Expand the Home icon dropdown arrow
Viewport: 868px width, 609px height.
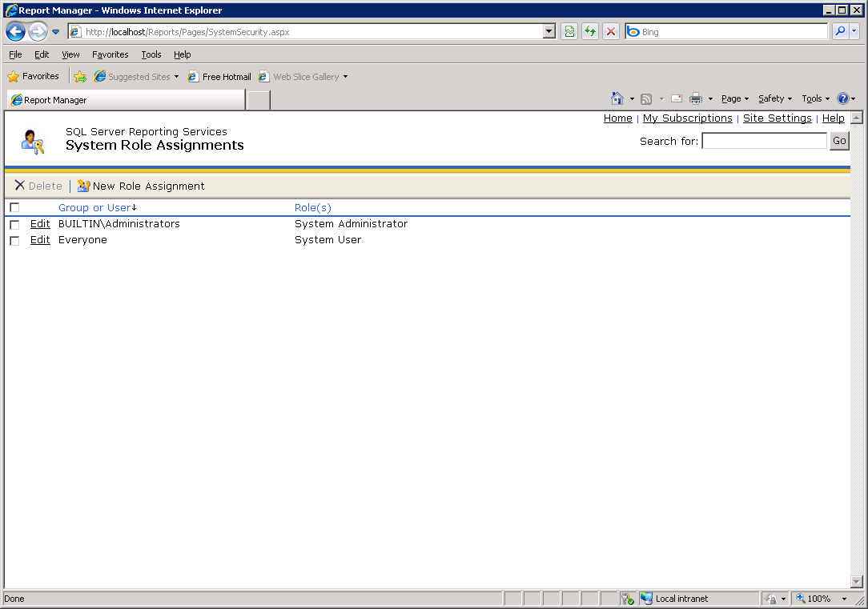coord(632,99)
